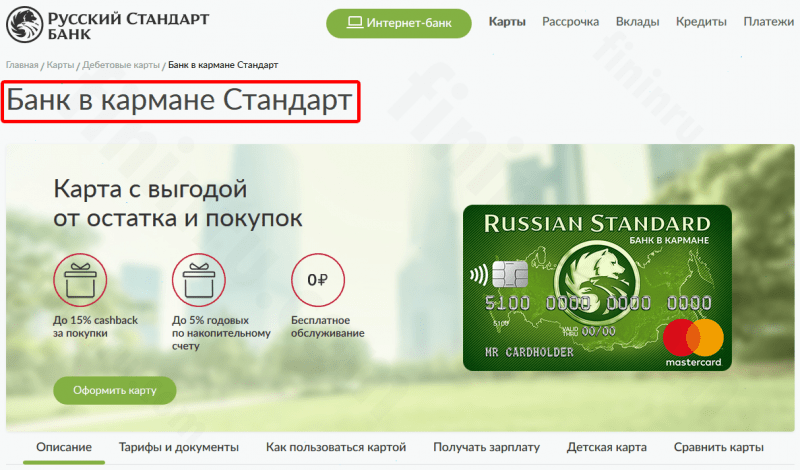The image size is (800, 470).
Task: Click the Mastercard logo on the card
Action: point(693,342)
